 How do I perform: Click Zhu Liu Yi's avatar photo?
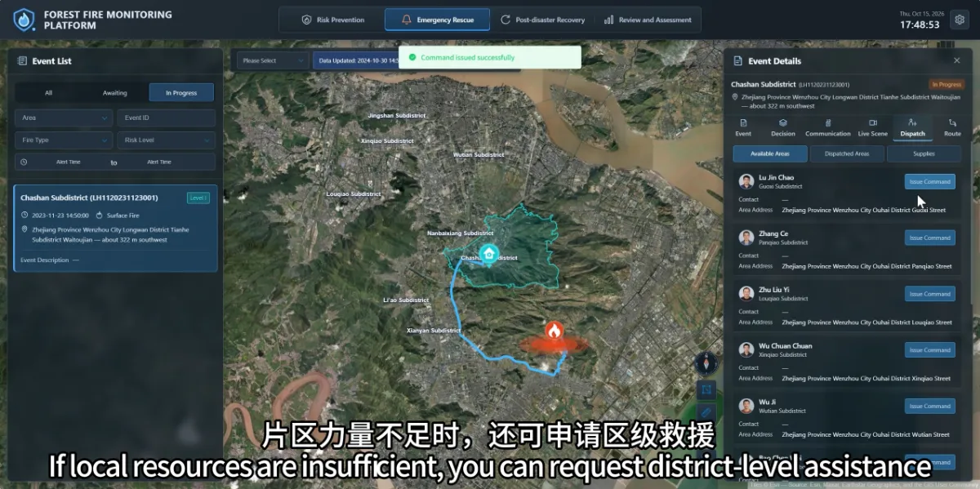(746, 294)
